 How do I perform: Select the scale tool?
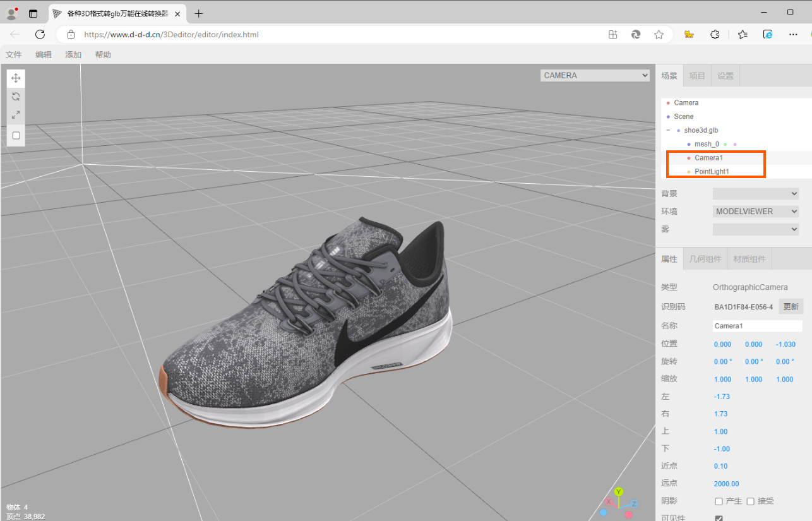pyautogui.click(x=16, y=115)
